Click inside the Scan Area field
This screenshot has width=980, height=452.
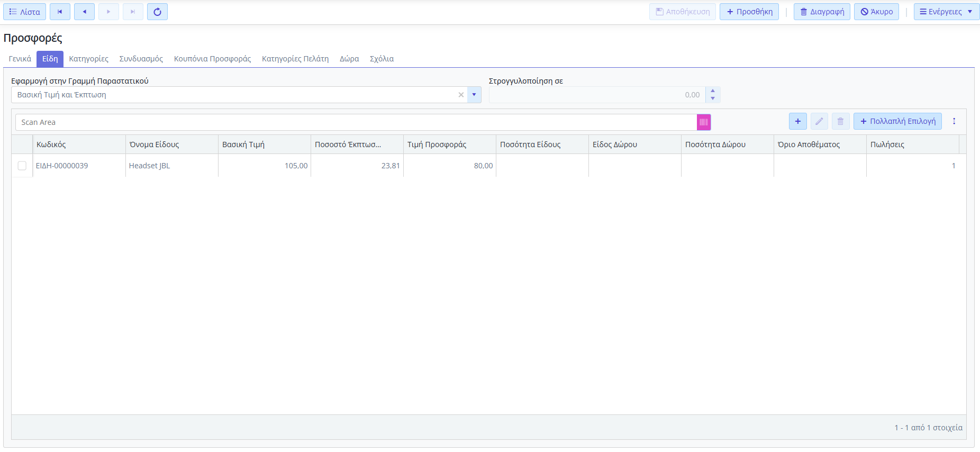tap(355, 122)
